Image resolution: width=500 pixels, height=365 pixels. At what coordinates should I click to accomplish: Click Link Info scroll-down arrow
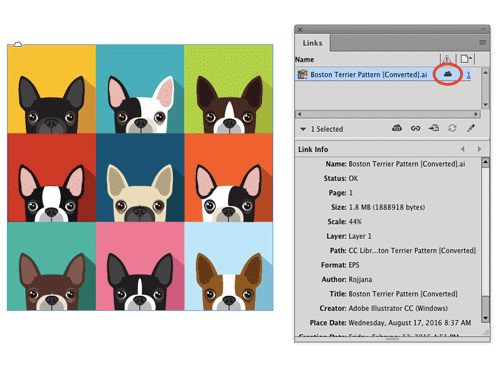pyautogui.click(x=485, y=318)
